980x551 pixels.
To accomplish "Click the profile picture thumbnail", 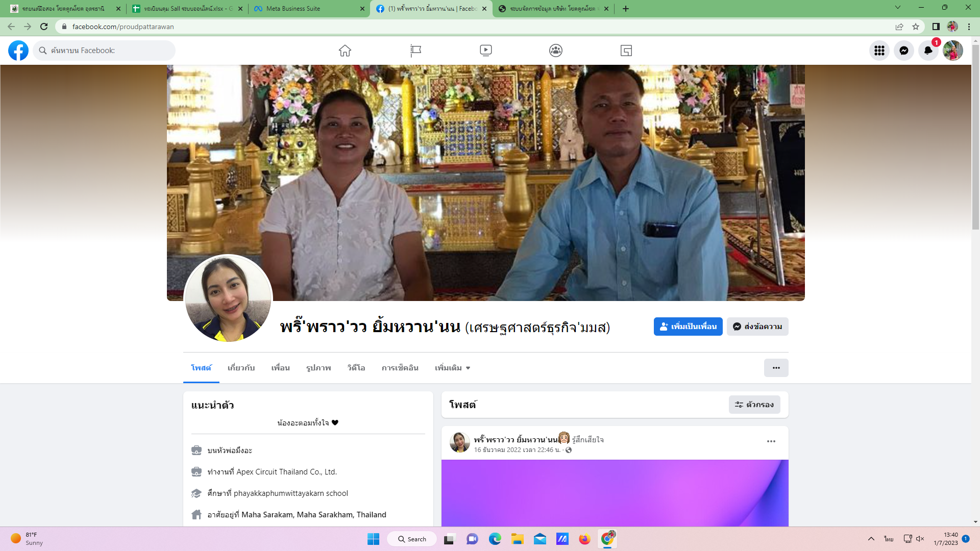I will click(x=228, y=298).
